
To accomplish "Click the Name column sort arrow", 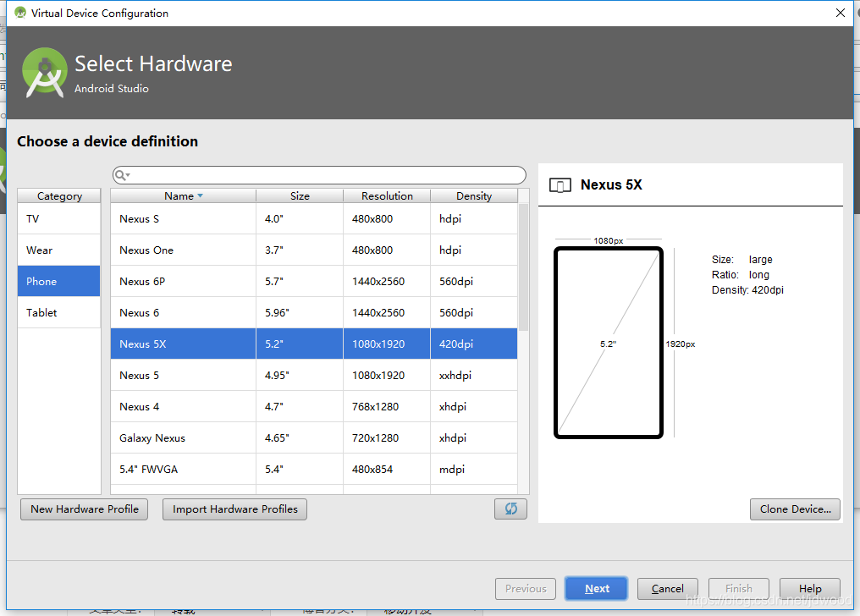I will pos(201,195).
